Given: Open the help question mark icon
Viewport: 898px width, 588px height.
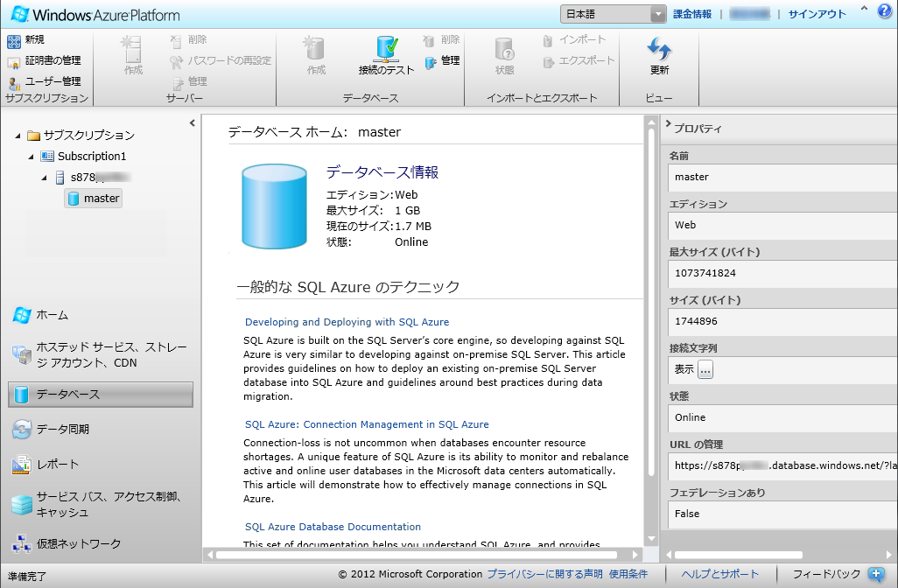Looking at the screenshot, I should (x=885, y=11).
